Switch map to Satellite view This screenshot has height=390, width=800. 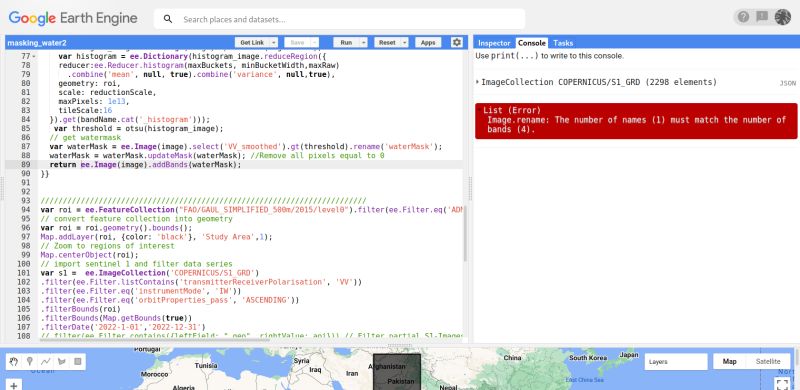767,361
